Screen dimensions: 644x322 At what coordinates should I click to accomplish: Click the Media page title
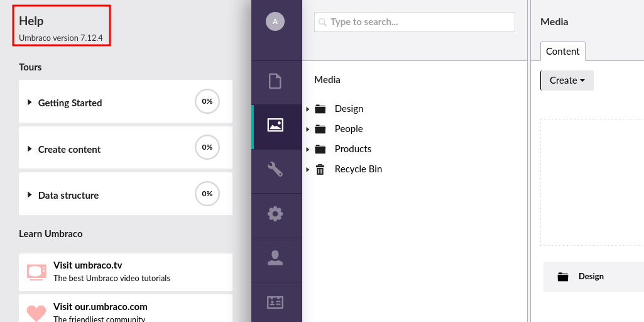pyautogui.click(x=554, y=22)
